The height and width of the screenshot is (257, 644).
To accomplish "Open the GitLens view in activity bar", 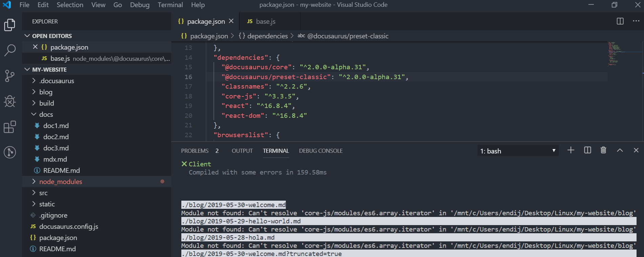I will click(10, 152).
